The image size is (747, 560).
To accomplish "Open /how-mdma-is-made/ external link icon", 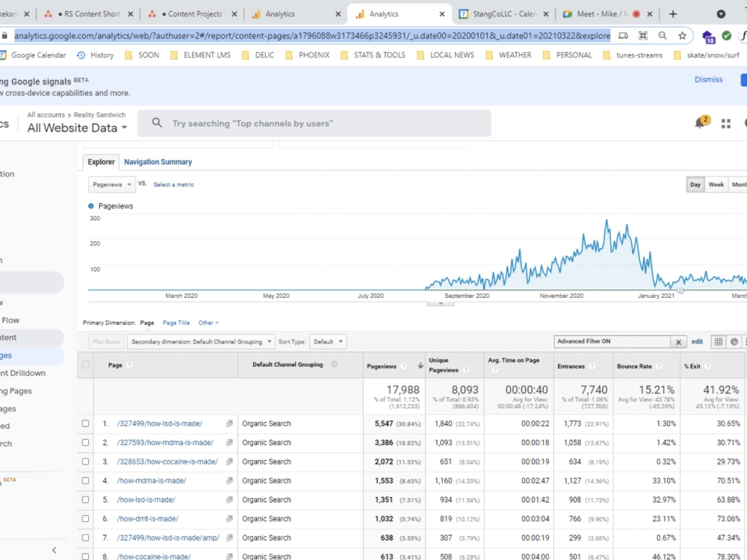I will pos(229,480).
